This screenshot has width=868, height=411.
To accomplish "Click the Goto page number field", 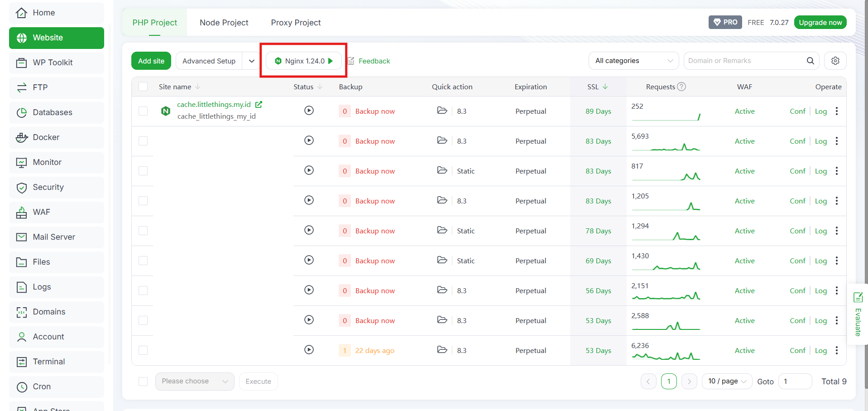I will pyautogui.click(x=795, y=382).
